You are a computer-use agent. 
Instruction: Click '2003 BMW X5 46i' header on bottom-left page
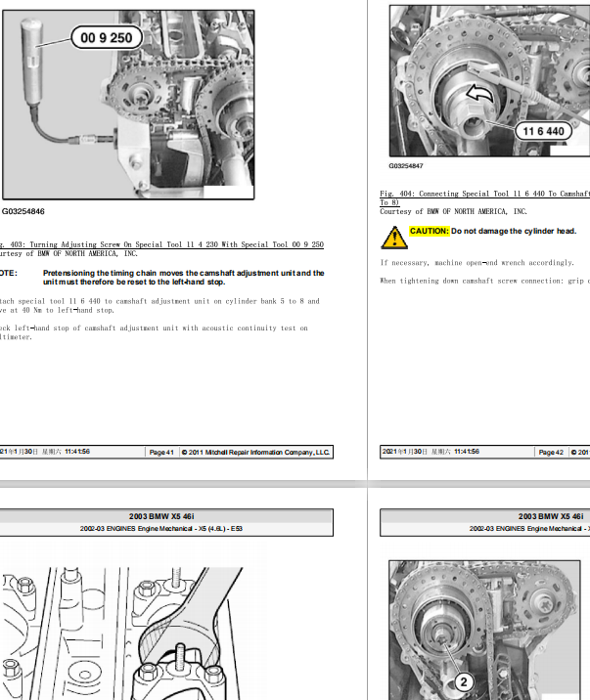coord(161,516)
